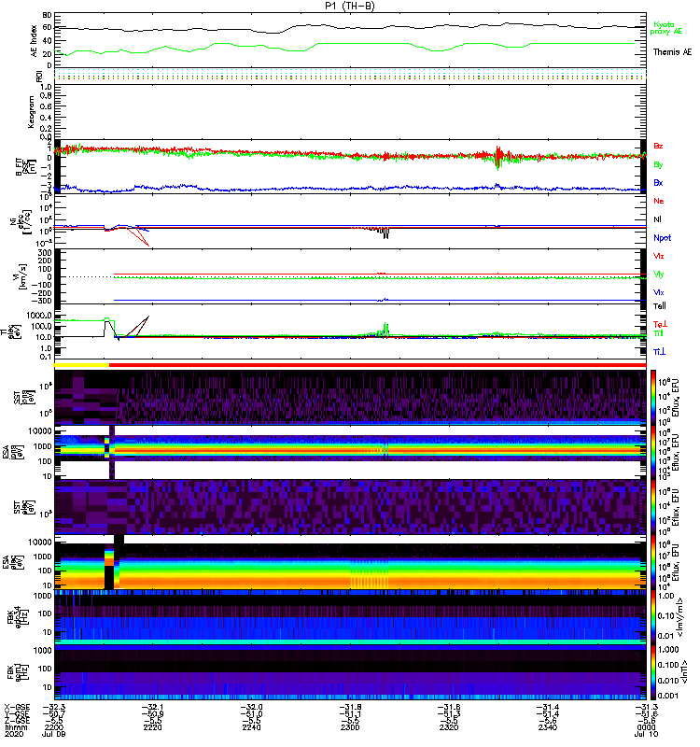Select the red Viz legend label
The width and height of the screenshot is (700, 747).
click(x=658, y=256)
